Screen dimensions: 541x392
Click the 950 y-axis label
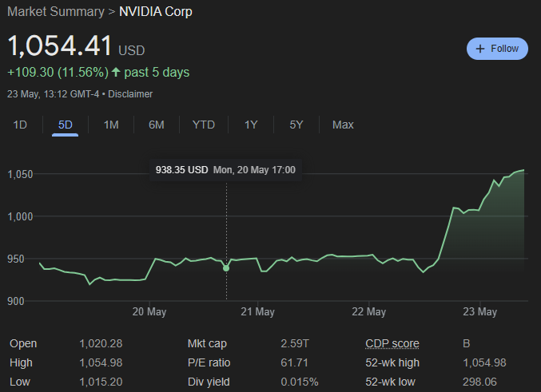(16, 259)
